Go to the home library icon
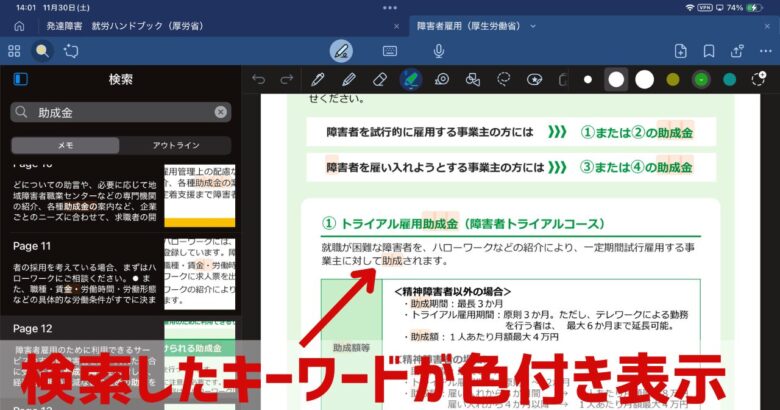The height and width of the screenshot is (410, 780). pyautogui.click(x=19, y=26)
